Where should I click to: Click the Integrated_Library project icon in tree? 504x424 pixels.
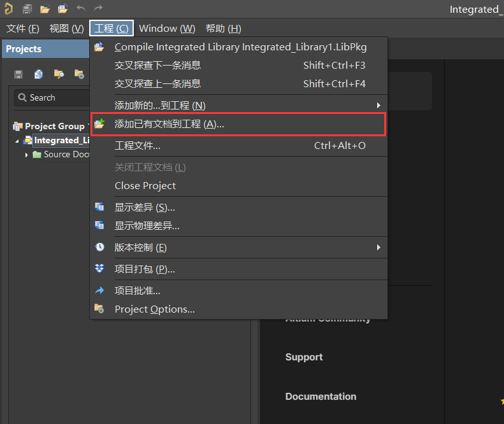point(28,140)
